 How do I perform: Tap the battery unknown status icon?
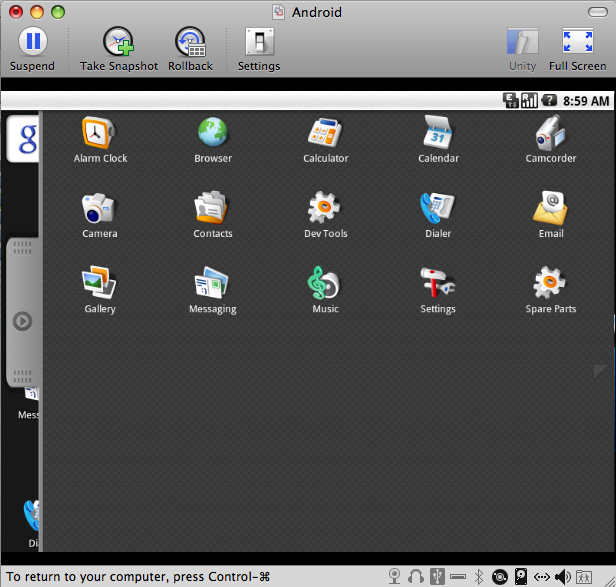coord(549,101)
